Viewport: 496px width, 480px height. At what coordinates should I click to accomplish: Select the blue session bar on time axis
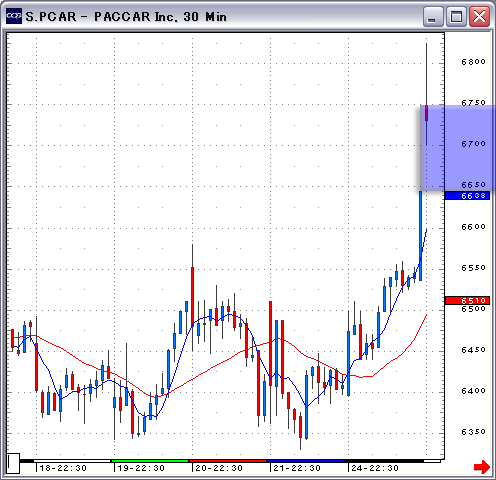(306, 461)
